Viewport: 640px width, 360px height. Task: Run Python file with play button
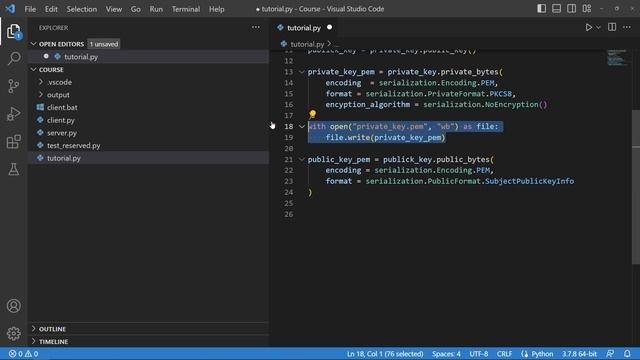(x=588, y=28)
